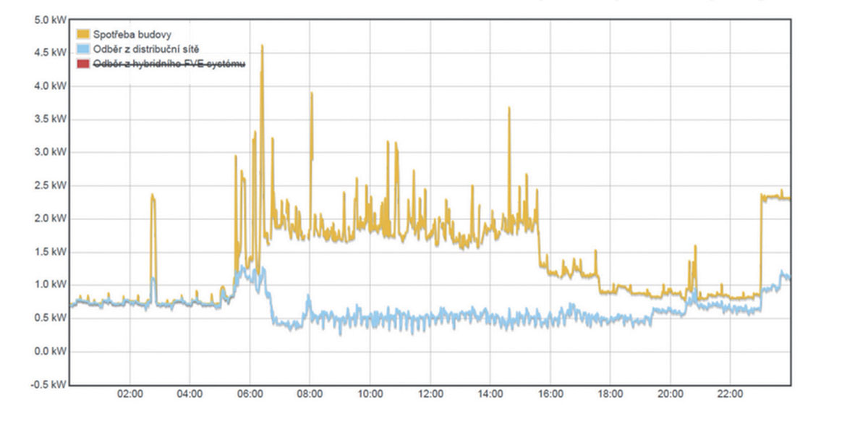Click the yellow Spotřeba budovy legend swatch
The height and width of the screenshot is (422, 868).
point(83,34)
